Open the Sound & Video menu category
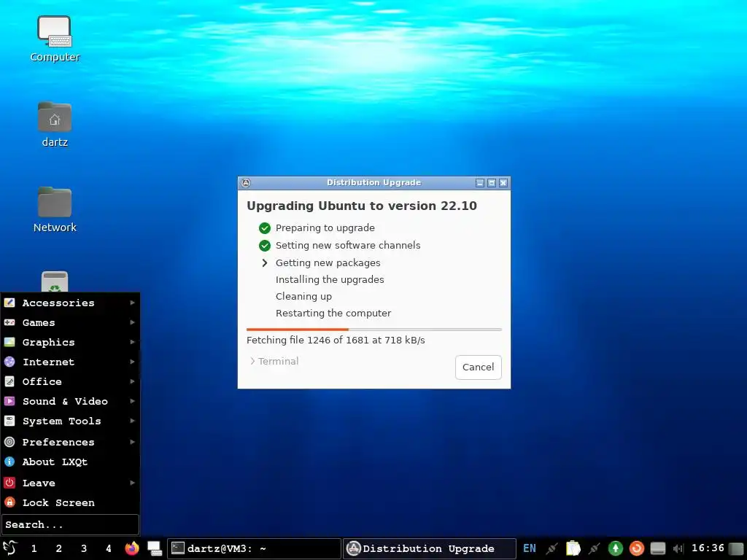747x560 pixels. pos(70,401)
